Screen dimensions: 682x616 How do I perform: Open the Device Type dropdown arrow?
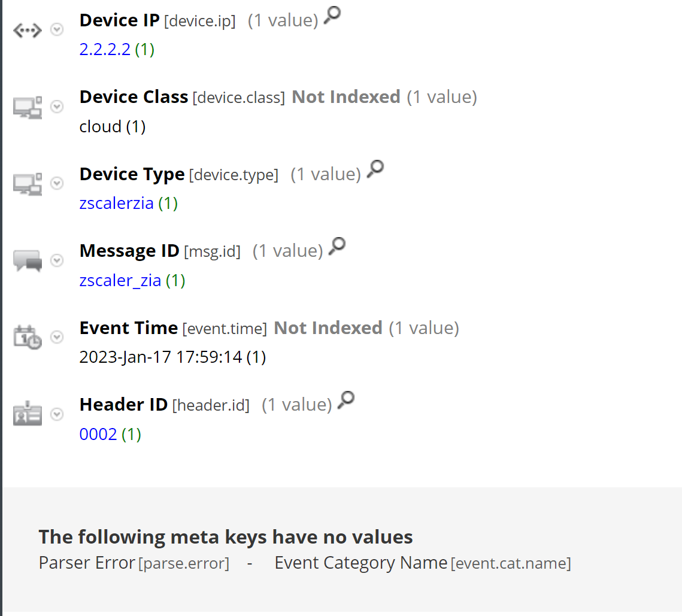(x=57, y=183)
